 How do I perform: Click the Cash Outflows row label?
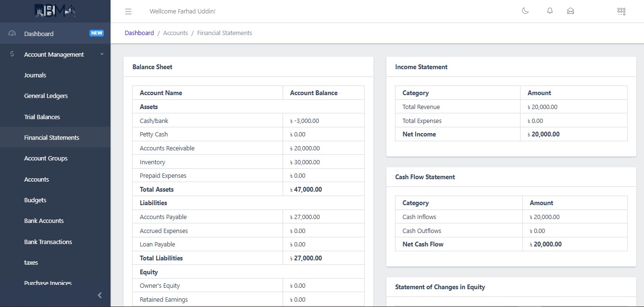point(421,231)
